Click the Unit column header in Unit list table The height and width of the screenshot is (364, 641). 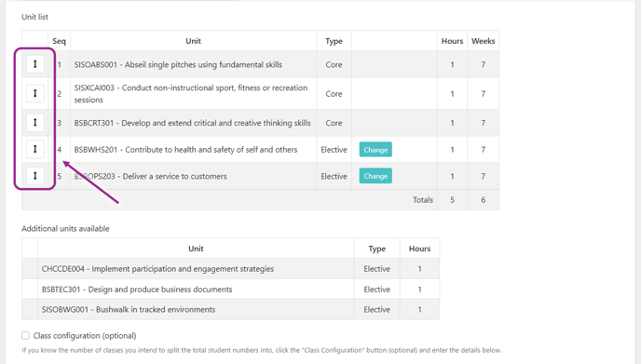pyautogui.click(x=194, y=41)
